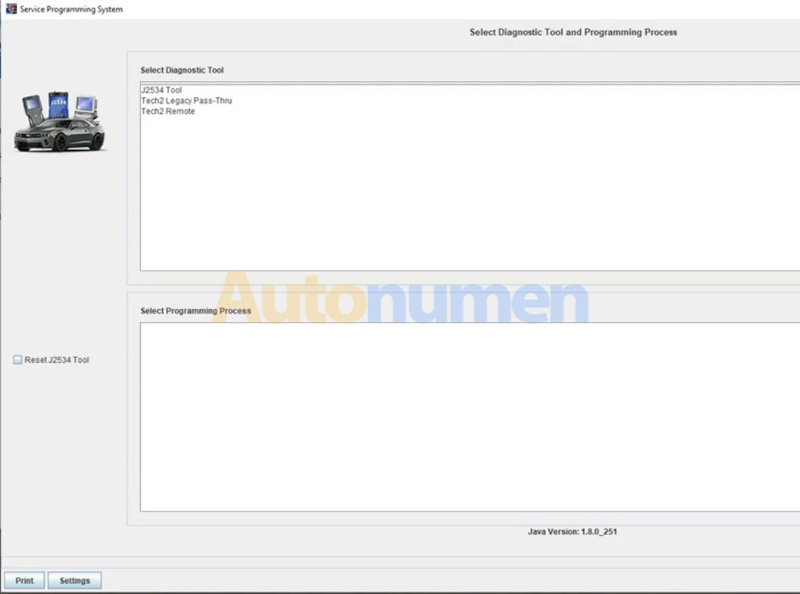This screenshot has height=594, width=800.
Task: Click the J2534 device graphic in the sidebar
Action: (57, 105)
